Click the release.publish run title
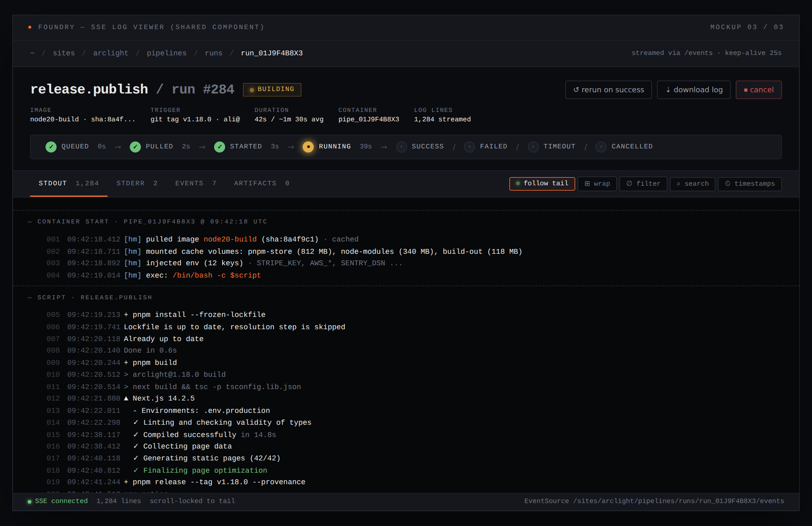Viewport: 812px width, 526px height. (132, 89)
